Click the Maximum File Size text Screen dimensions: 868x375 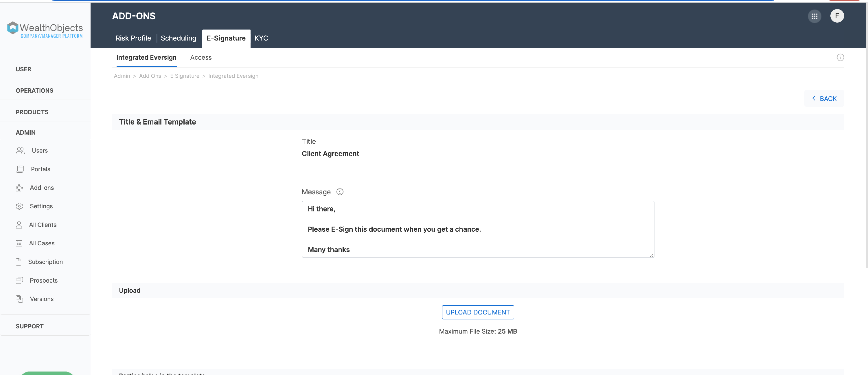pos(478,332)
